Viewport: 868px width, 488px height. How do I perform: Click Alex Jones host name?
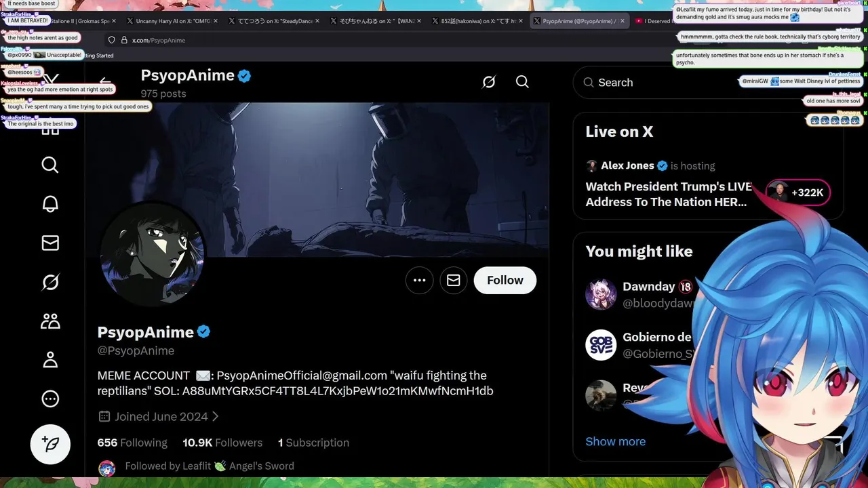[x=627, y=165]
